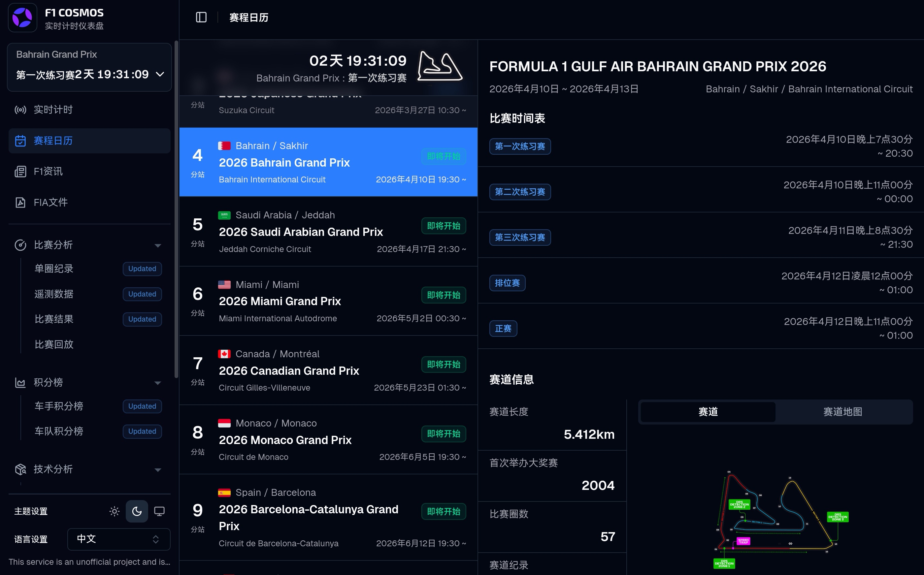Click the F1 Cosmos logo icon
This screenshot has height=575, width=924.
point(22,18)
